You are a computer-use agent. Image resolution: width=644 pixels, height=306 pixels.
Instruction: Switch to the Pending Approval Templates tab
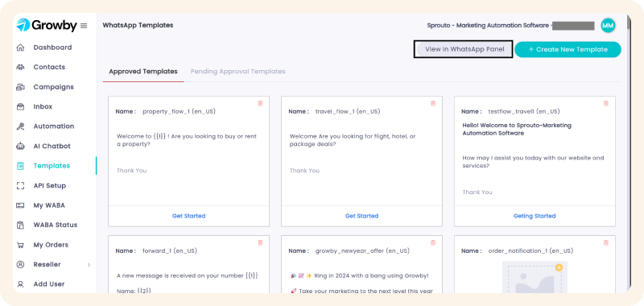click(237, 72)
